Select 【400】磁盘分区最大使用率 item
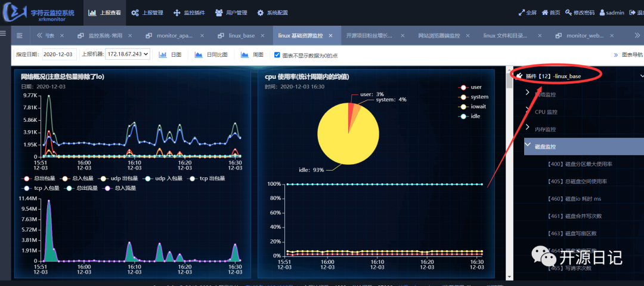This screenshot has width=644, height=286. click(x=580, y=164)
